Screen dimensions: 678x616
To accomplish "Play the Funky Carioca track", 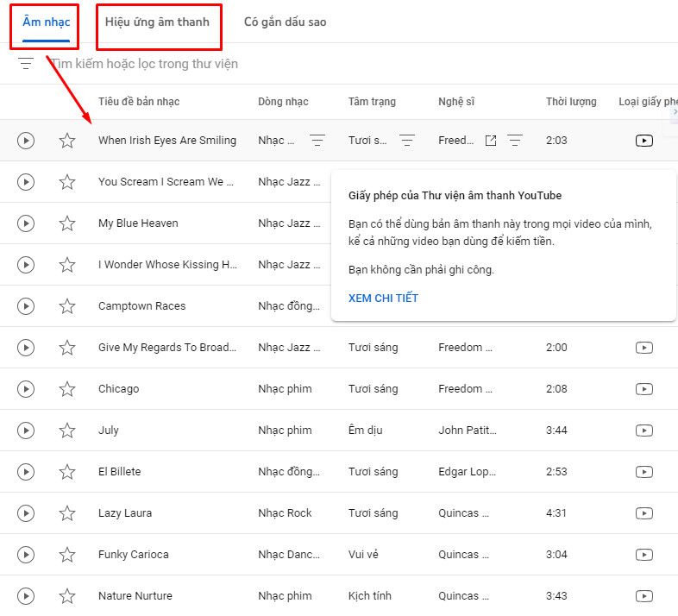I will [x=26, y=555].
